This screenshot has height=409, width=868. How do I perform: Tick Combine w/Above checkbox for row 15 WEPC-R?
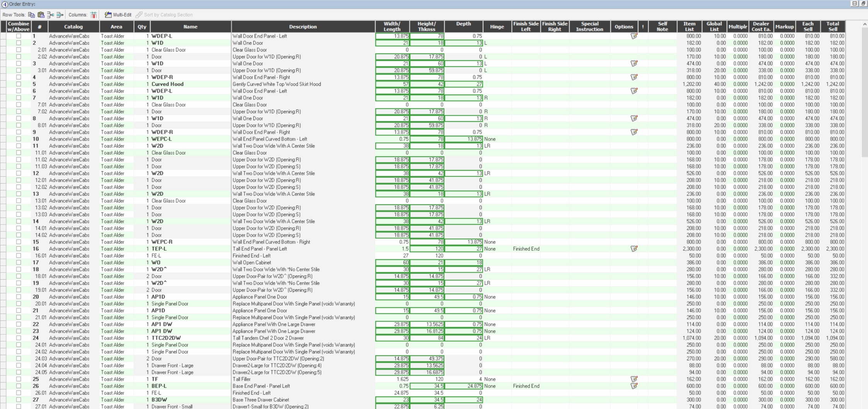tap(19, 242)
